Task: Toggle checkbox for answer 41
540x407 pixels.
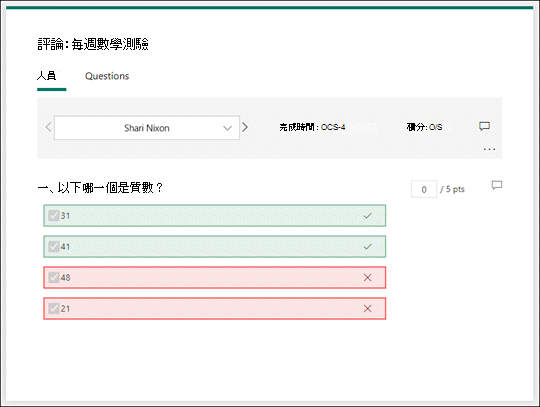Action: 54,247
